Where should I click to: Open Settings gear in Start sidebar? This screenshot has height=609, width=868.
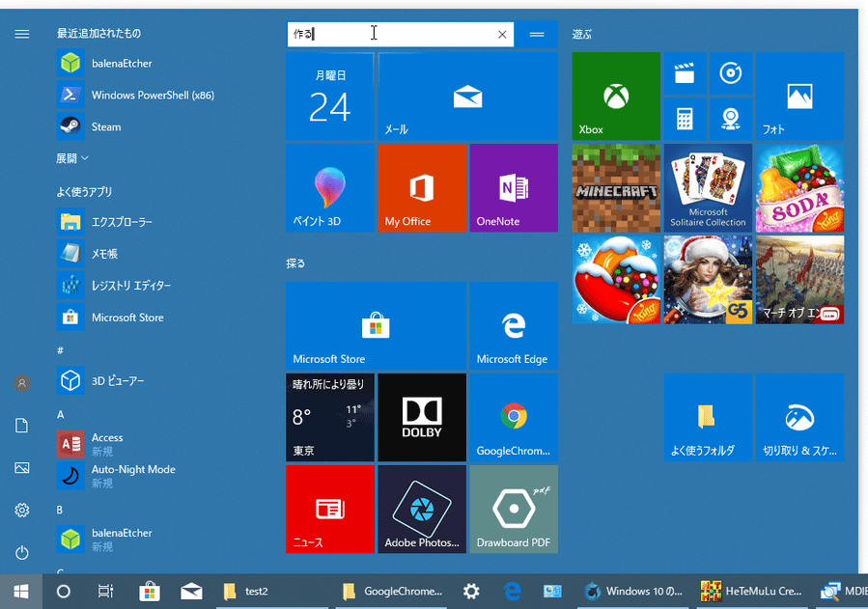22,510
